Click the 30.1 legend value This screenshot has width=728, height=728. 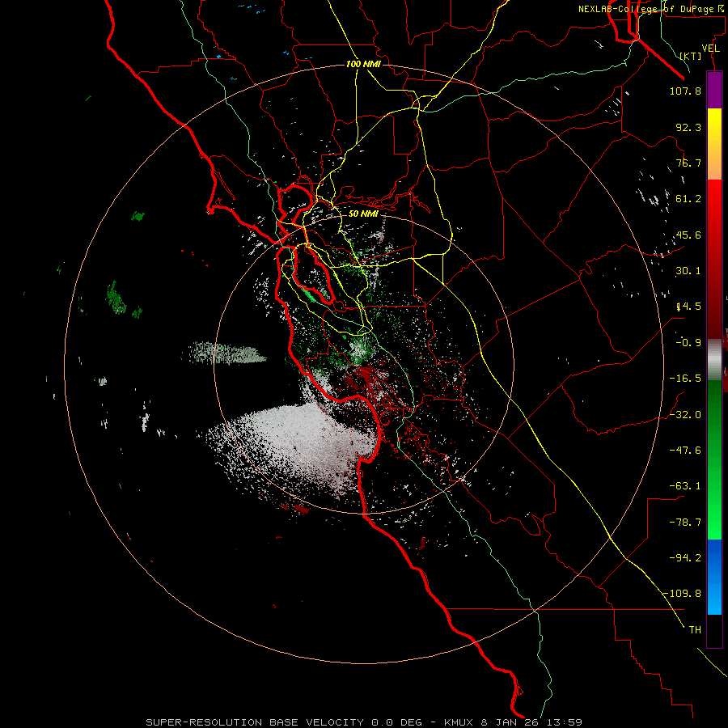click(688, 271)
